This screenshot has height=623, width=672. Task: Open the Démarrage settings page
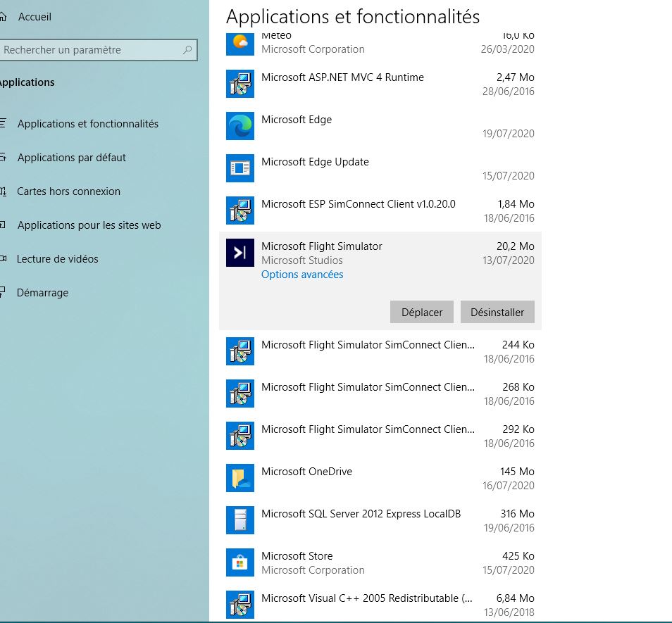click(42, 293)
